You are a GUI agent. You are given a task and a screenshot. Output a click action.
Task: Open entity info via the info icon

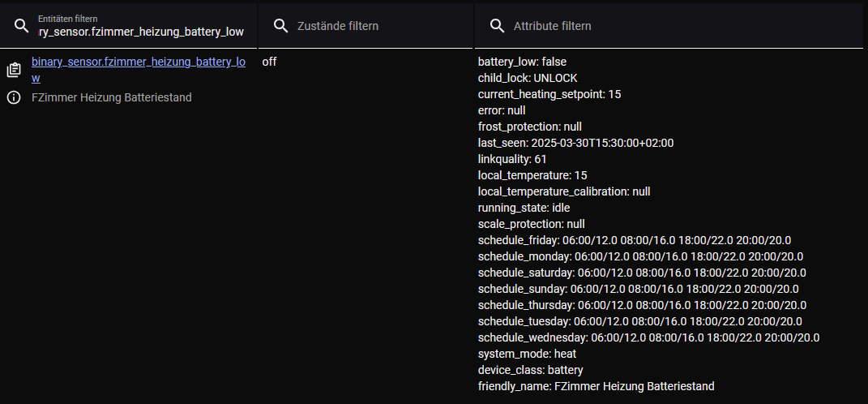pyautogui.click(x=14, y=98)
